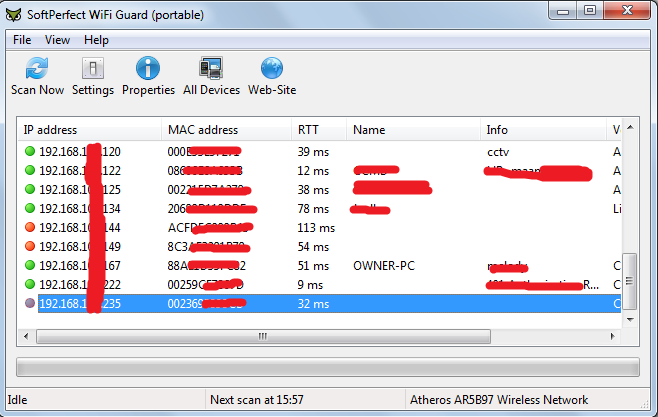The width and height of the screenshot is (658, 417).
Task: Select the IP address ending in 120
Action: point(80,151)
